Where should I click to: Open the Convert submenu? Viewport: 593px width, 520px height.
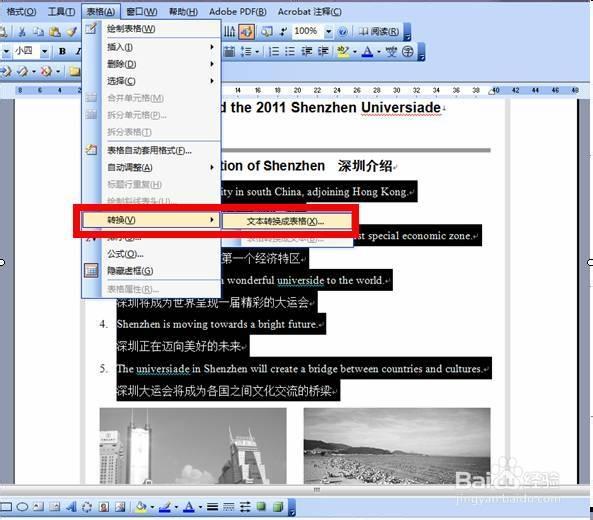click(x=151, y=220)
